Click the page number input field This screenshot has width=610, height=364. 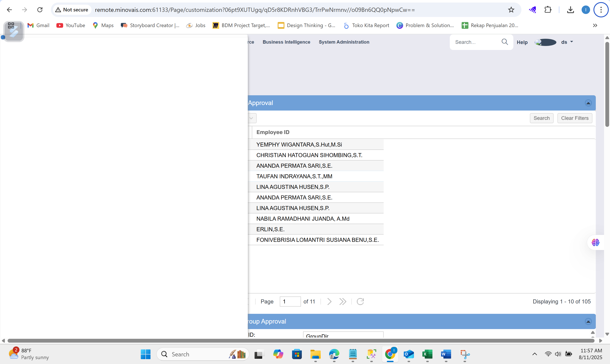(290, 302)
